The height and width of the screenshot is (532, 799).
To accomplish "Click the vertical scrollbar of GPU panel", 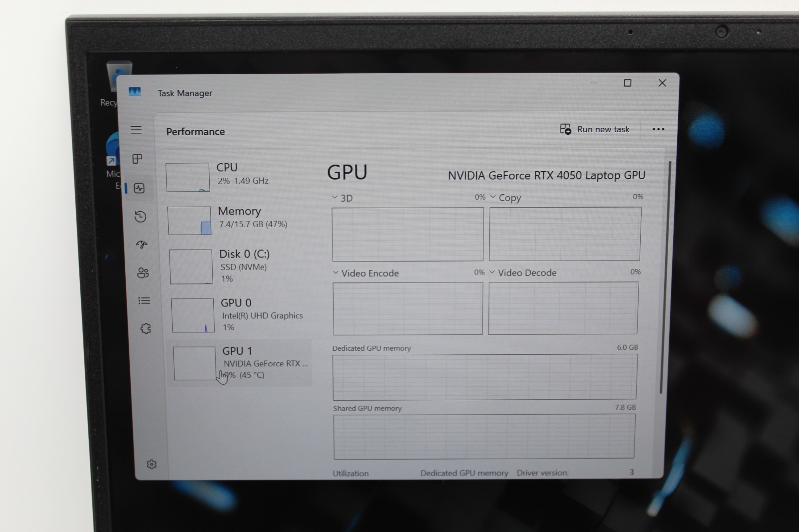I will tap(665, 277).
